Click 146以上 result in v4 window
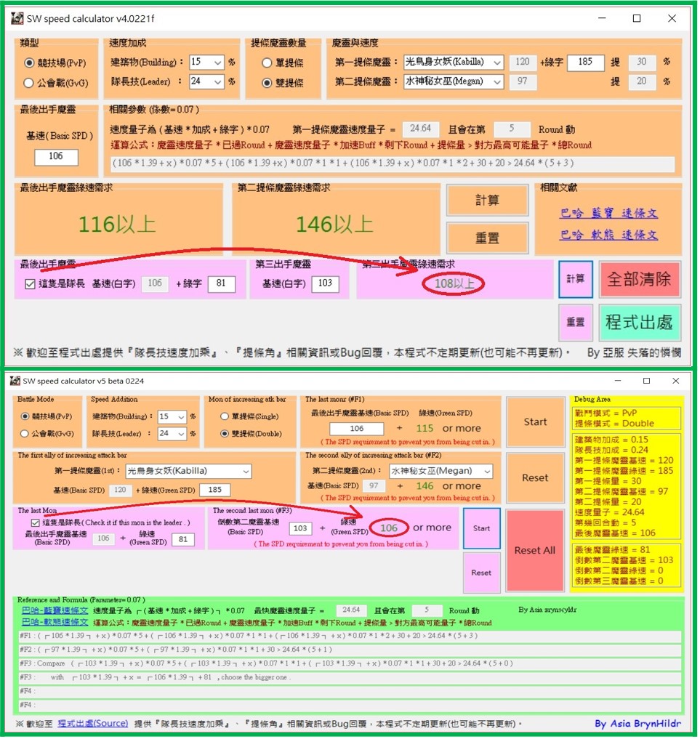This screenshot has height=739, width=700. 334,225
